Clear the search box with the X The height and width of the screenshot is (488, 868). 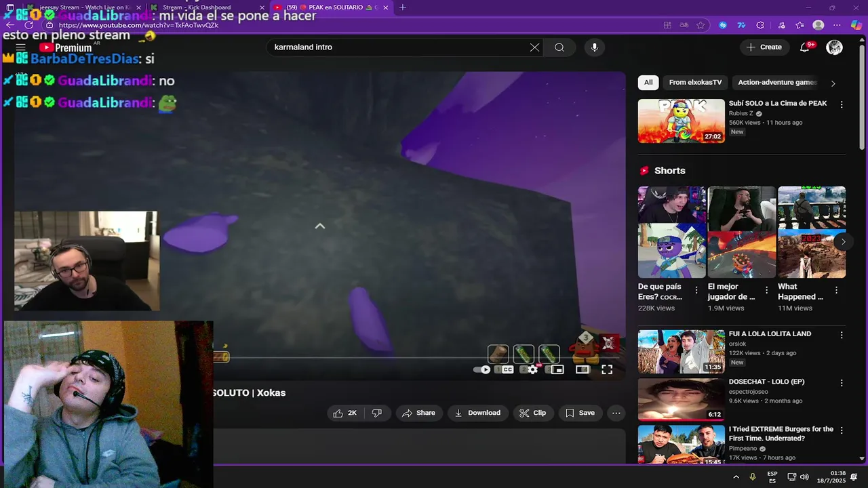tap(534, 47)
